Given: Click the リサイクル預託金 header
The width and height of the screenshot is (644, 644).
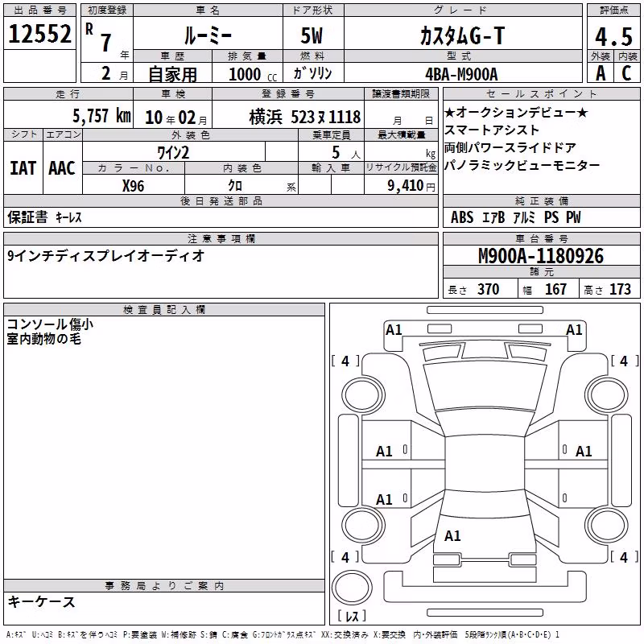Looking at the screenshot, I should pos(401,167).
